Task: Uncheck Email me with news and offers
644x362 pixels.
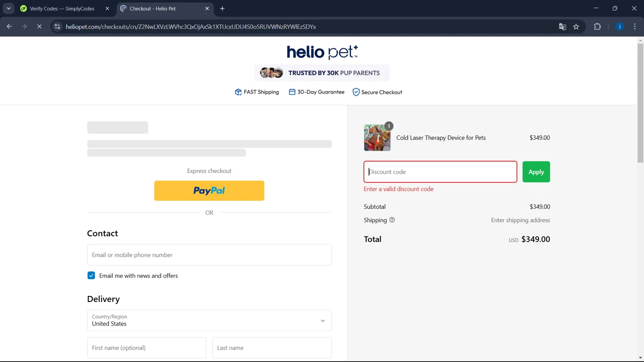Action: point(91,275)
